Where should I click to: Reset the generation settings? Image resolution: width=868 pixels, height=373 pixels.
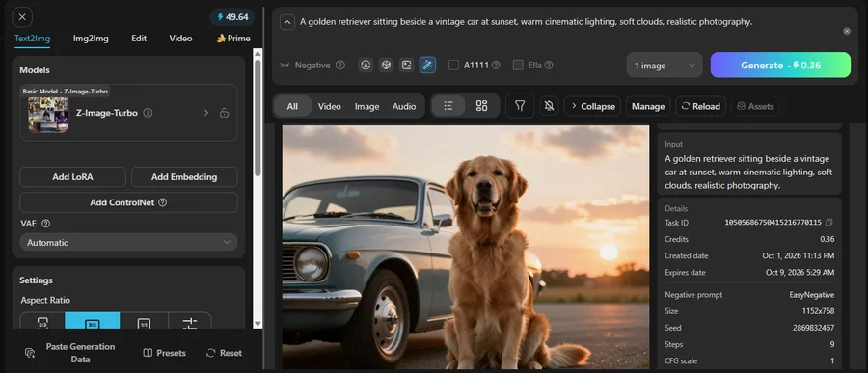(224, 353)
